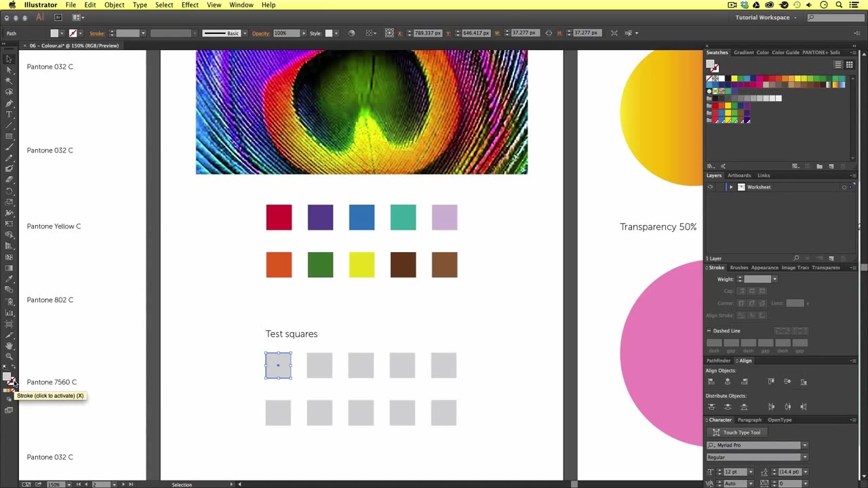
Task: Open font size 12 pt dropdown
Action: (751, 472)
